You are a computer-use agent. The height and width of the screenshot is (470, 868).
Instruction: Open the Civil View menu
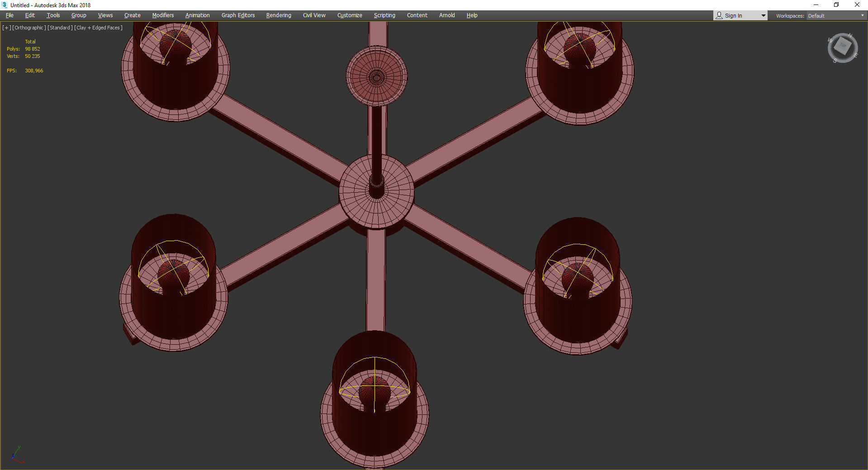314,15
